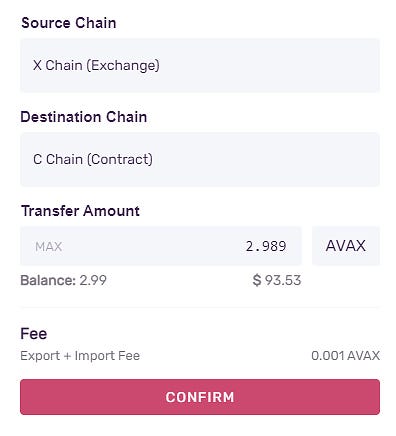This screenshot has height=436, width=396.
Task: Click the dollar sign before 93.53
Action: click(x=257, y=280)
